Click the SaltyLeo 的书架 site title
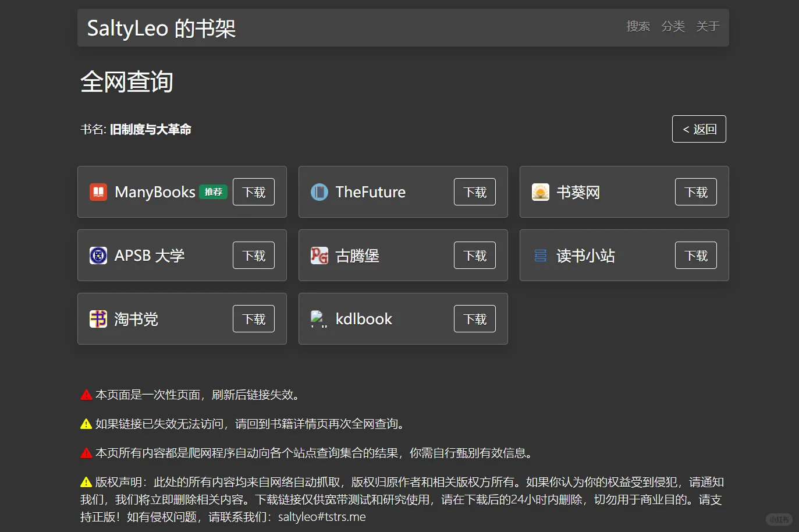The image size is (799, 532). (x=161, y=28)
